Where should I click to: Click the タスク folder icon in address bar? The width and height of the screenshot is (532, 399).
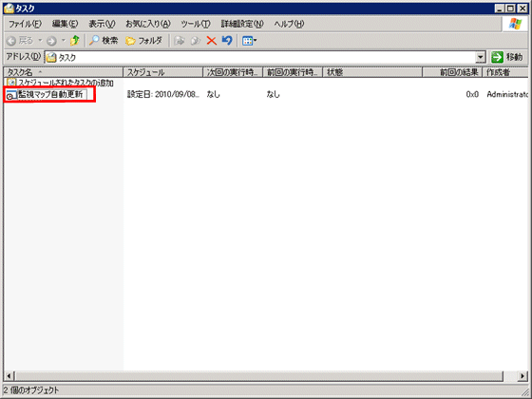[x=51, y=57]
